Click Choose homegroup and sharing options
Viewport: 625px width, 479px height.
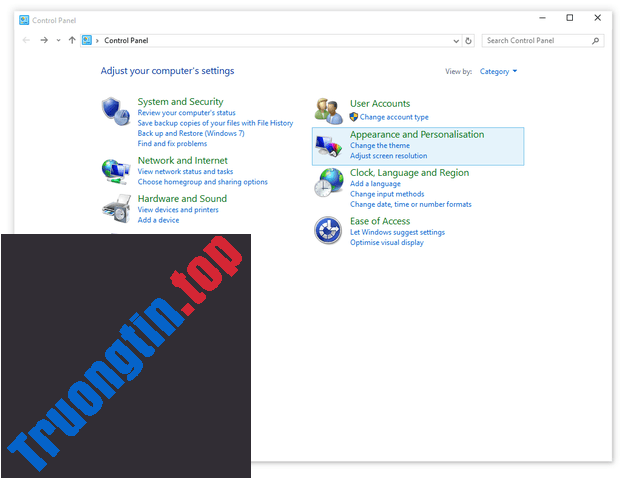202,182
